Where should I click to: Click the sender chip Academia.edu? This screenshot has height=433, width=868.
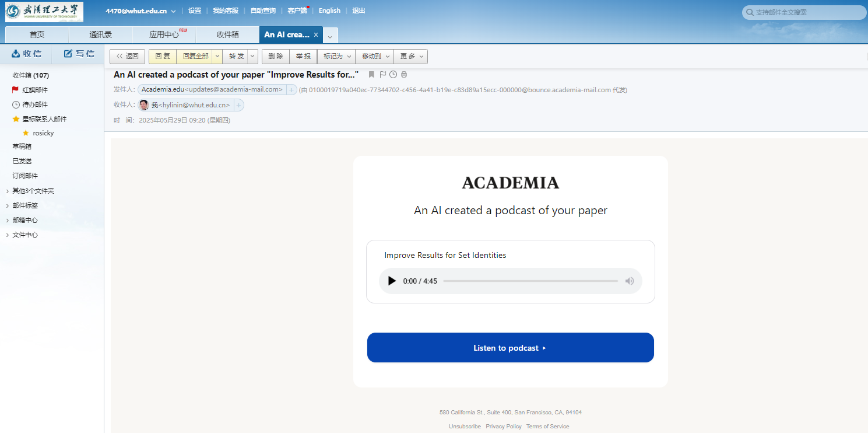(x=212, y=90)
